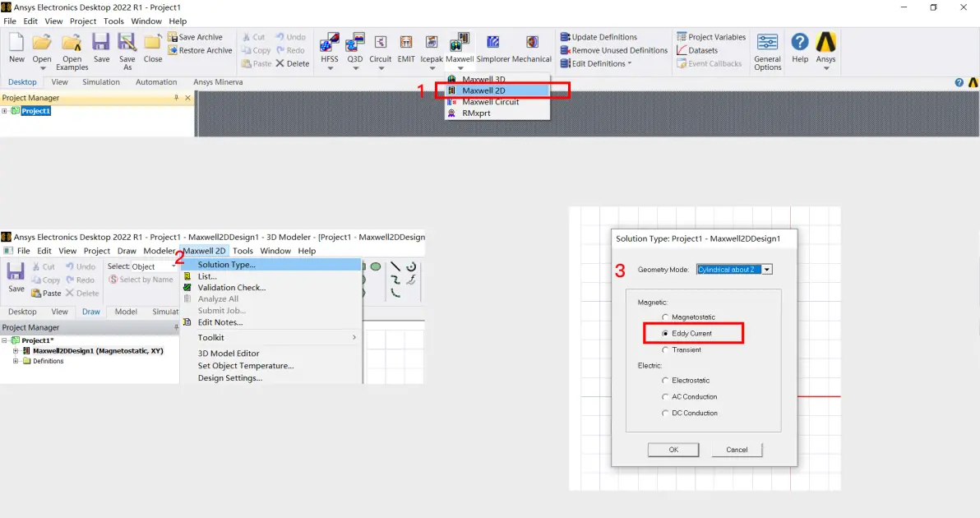Switch to the Ansys Minerva tab
Image resolution: width=980 pixels, height=518 pixels.
pyautogui.click(x=218, y=82)
